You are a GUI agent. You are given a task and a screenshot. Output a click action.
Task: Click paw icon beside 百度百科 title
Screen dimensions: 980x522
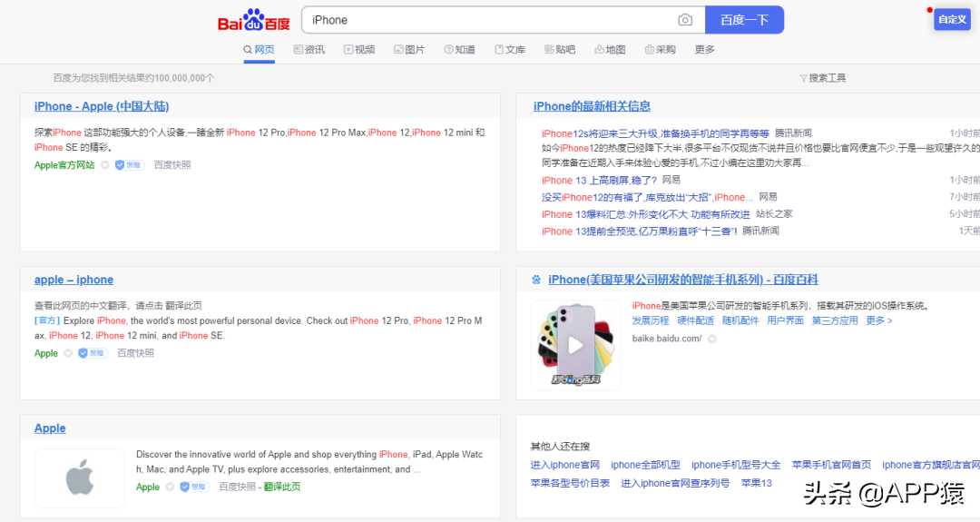pyautogui.click(x=536, y=280)
